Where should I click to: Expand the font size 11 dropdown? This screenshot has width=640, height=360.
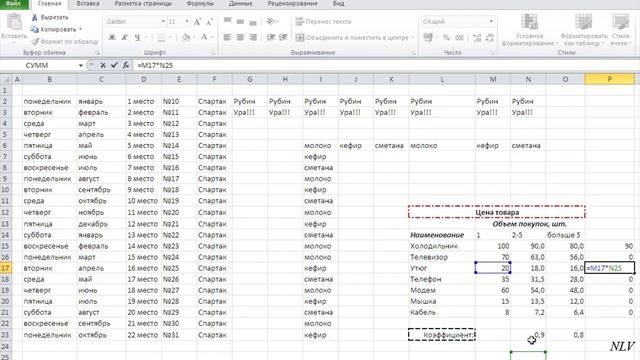(x=187, y=22)
